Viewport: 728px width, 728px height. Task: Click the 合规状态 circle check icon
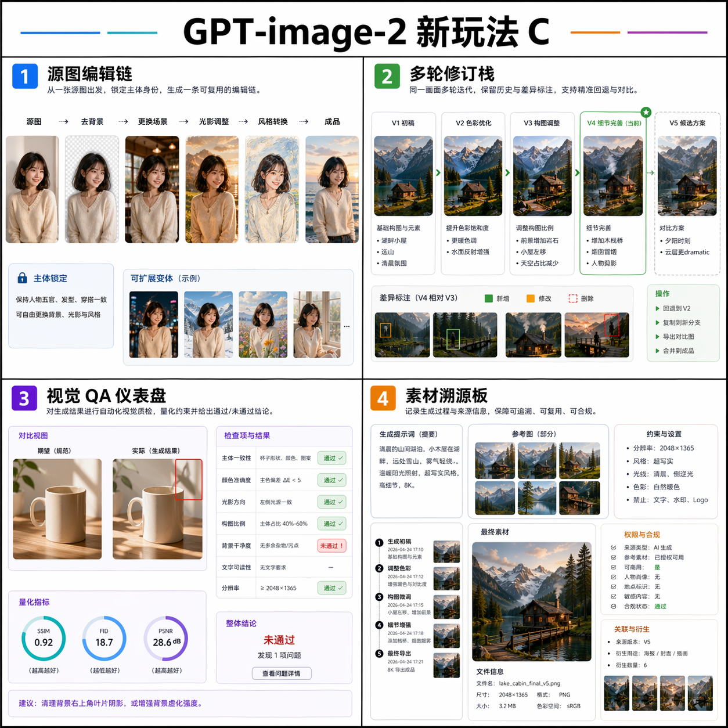tap(614, 606)
